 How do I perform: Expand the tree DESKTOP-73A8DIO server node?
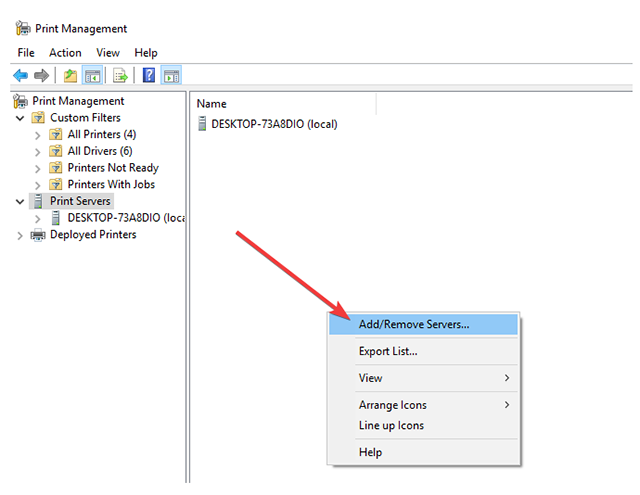click(x=38, y=219)
